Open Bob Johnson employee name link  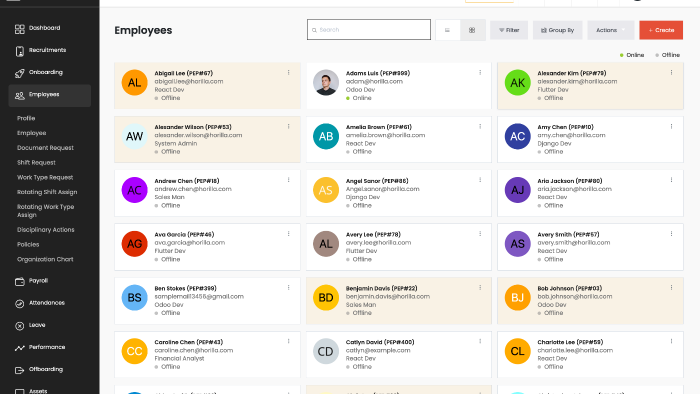pyautogui.click(x=570, y=288)
